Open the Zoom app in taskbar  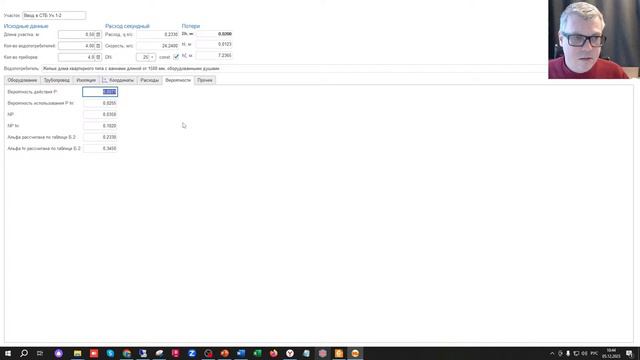192,353
